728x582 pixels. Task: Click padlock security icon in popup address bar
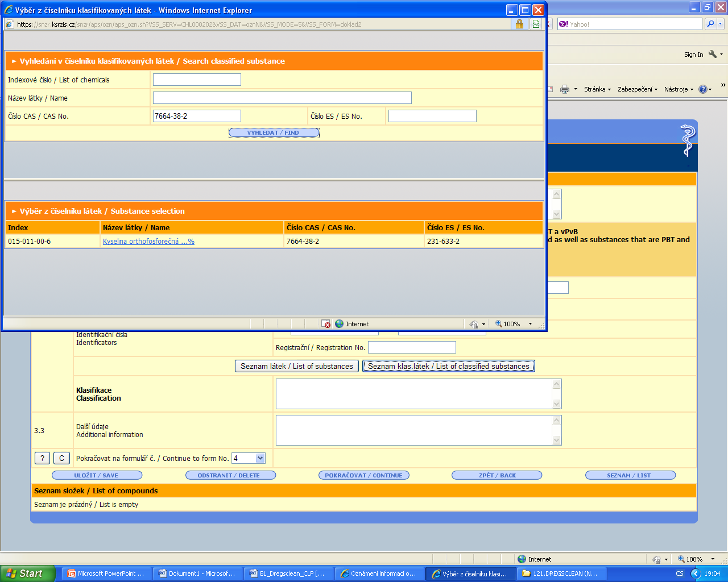(x=519, y=24)
